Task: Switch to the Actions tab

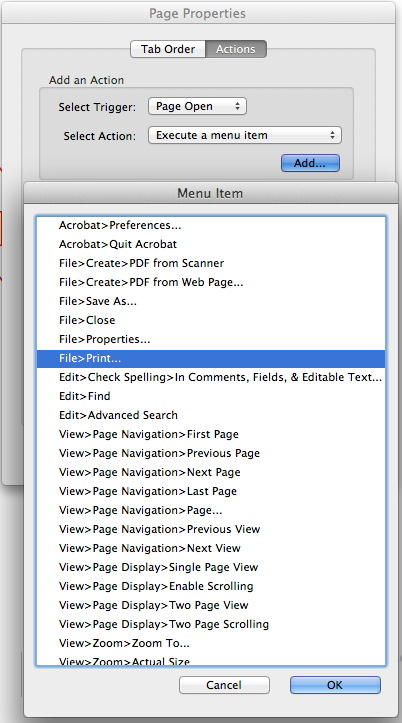Action: (x=236, y=49)
